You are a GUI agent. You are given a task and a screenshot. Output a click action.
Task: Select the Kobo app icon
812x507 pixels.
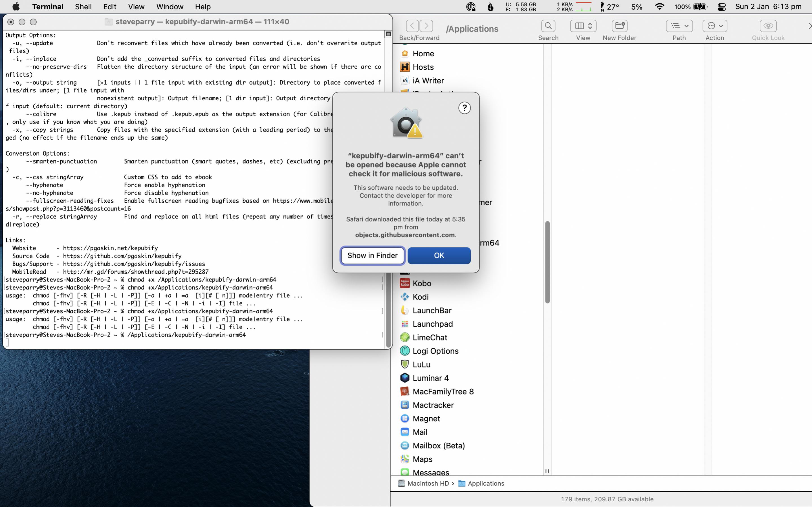[x=405, y=283]
